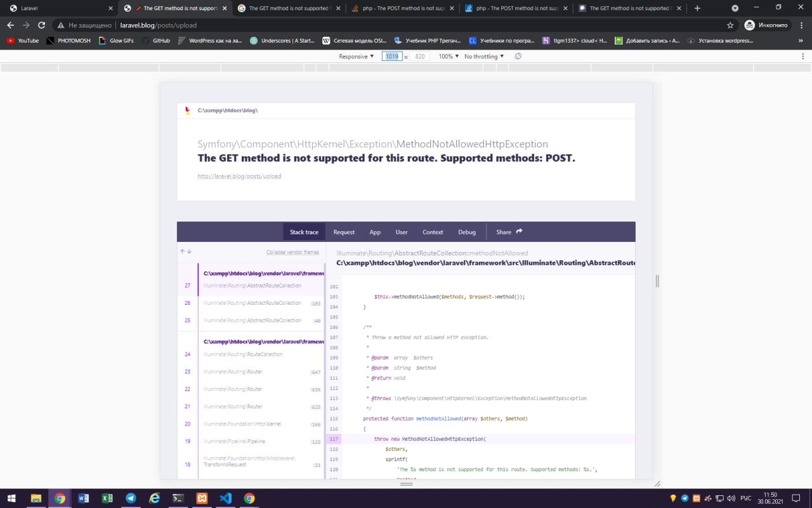Switch to the Request tab
The image size is (812, 508).
(x=344, y=232)
